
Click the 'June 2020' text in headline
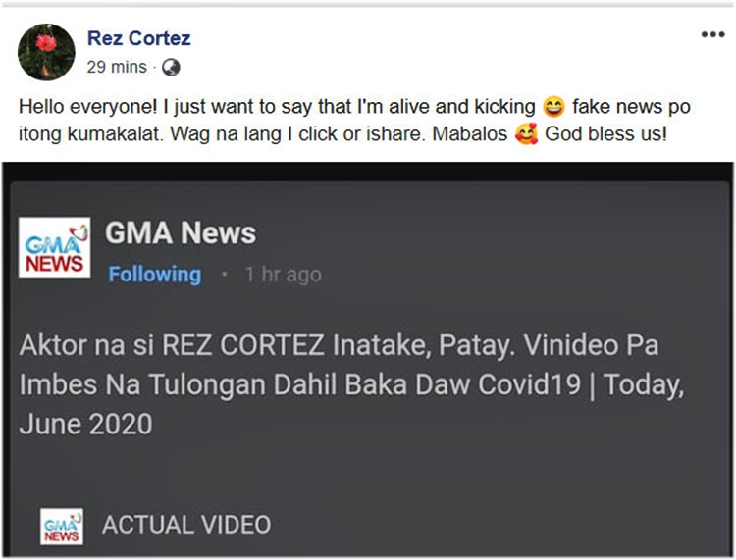click(x=86, y=425)
